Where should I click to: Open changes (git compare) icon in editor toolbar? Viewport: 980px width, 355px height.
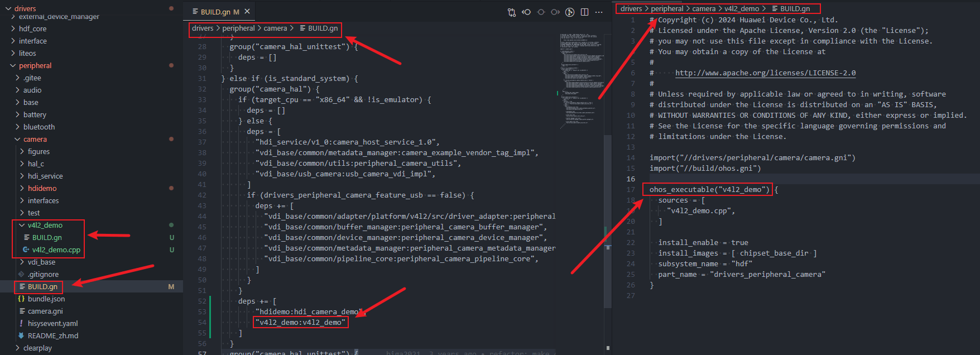pyautogui.click(x=511, y=12)
